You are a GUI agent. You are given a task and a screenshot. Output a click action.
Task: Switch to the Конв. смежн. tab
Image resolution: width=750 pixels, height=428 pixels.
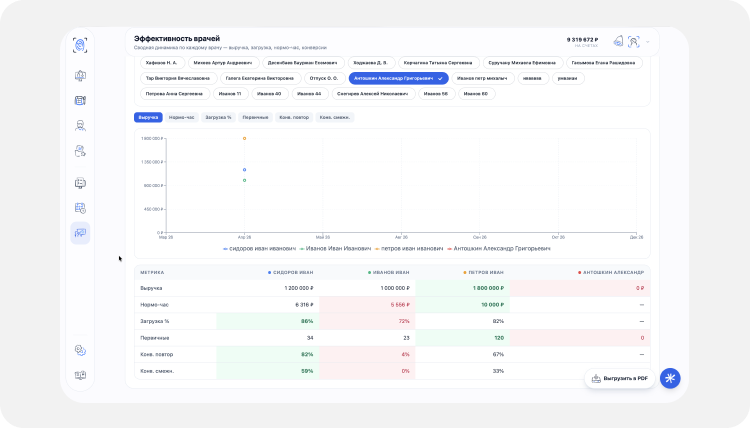click(335, 117)
